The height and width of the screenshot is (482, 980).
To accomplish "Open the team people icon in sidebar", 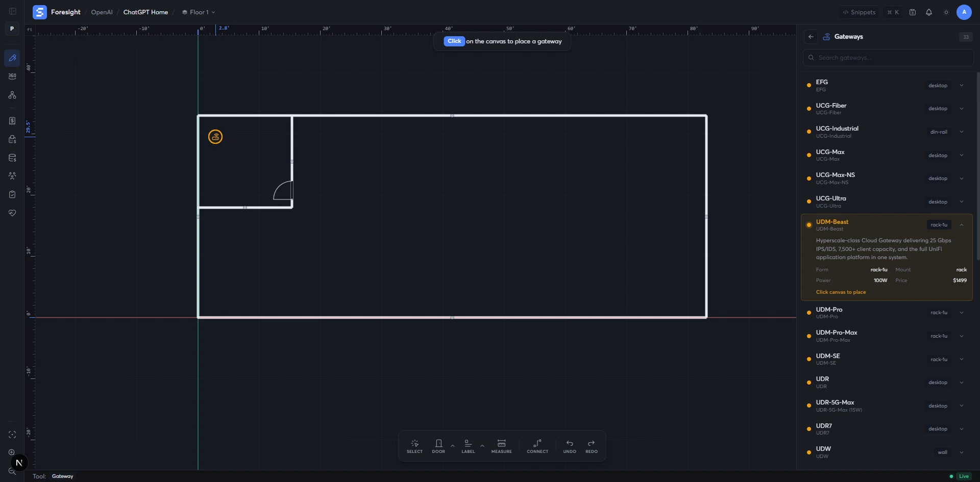I will click(x=12, y=176).
